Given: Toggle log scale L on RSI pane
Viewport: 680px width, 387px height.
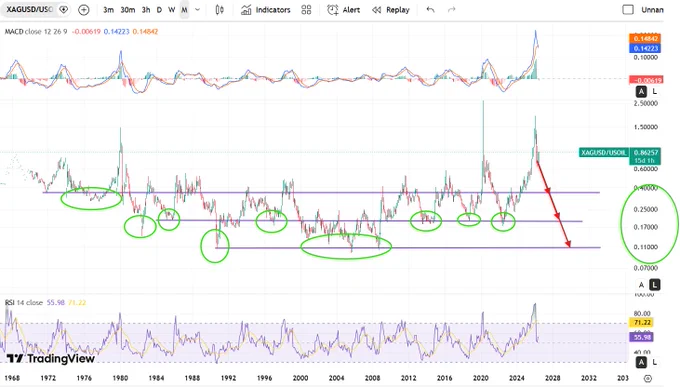Looking at the screenshot, I should click(x=654, y=362).
